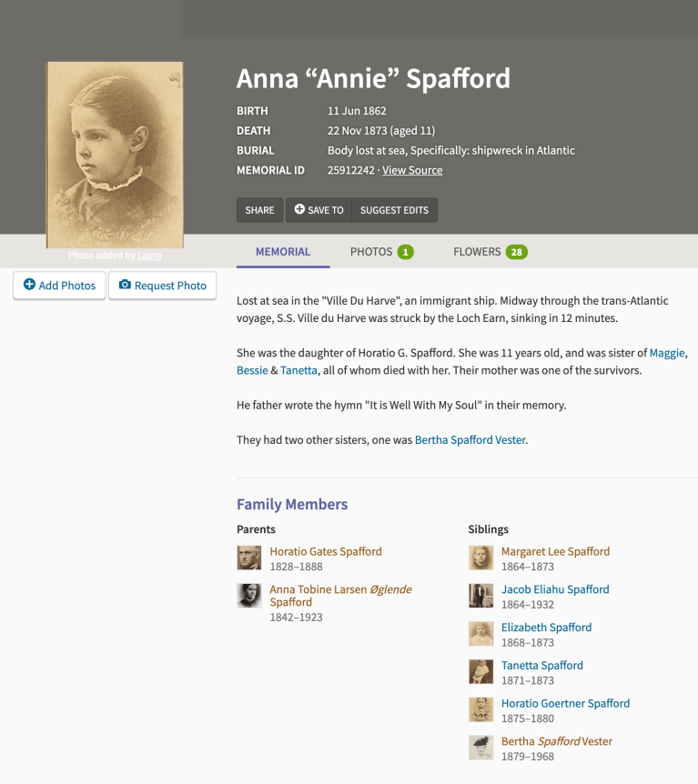Screen dimensions: 698x784
Task: Switch to the Photos tab
Action: (x=381, y=252)
